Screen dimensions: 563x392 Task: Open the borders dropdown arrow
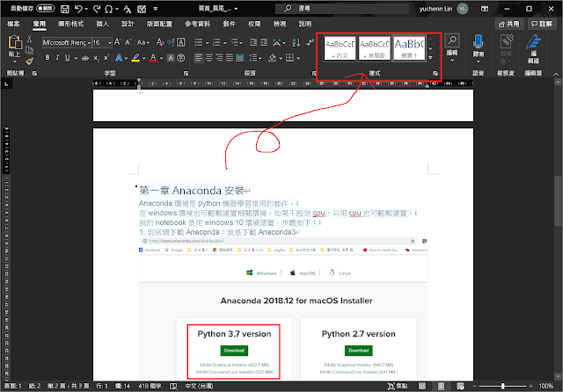click(298, 58)
